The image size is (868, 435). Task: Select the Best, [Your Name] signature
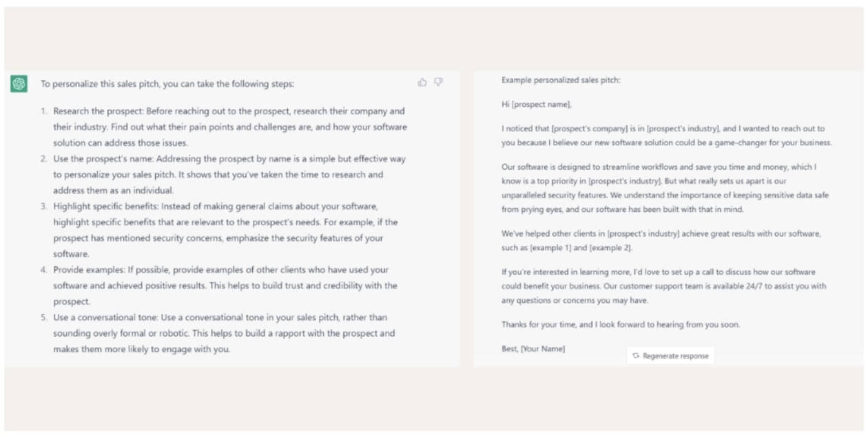531,349
